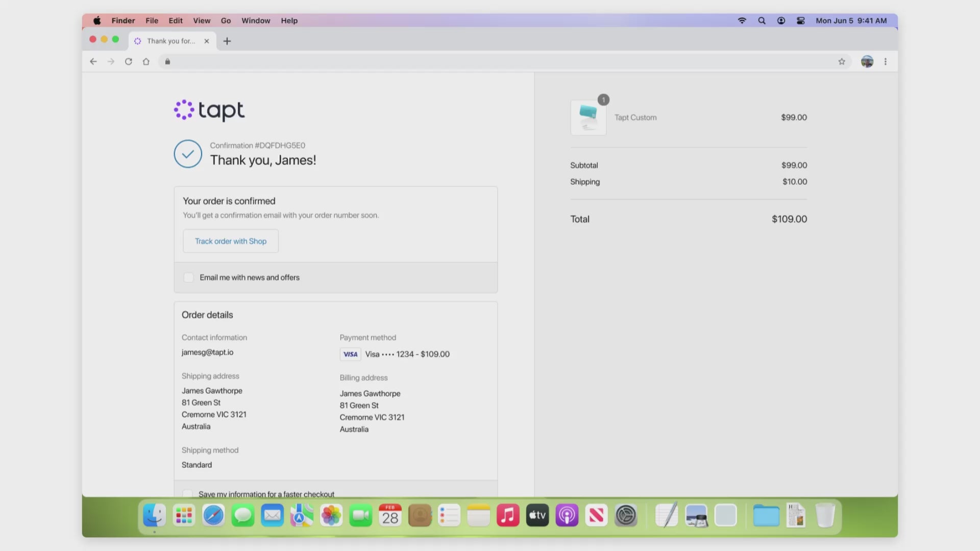Open Spotlight search in menu bar
Viewport: 980px width, 551px height.
(x=762, y=20)
